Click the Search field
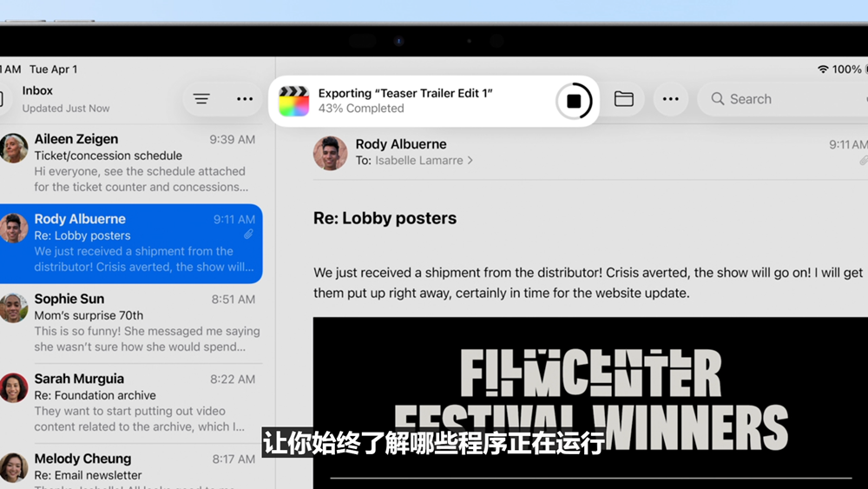Viewport: 868px width, 489px height. (783, 99)
